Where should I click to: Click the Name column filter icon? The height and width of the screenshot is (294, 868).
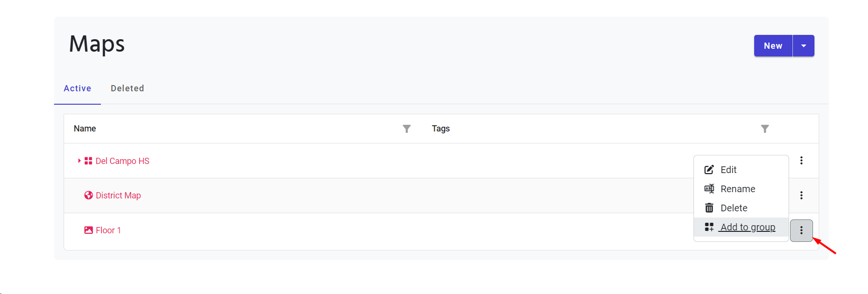(407, 129)
